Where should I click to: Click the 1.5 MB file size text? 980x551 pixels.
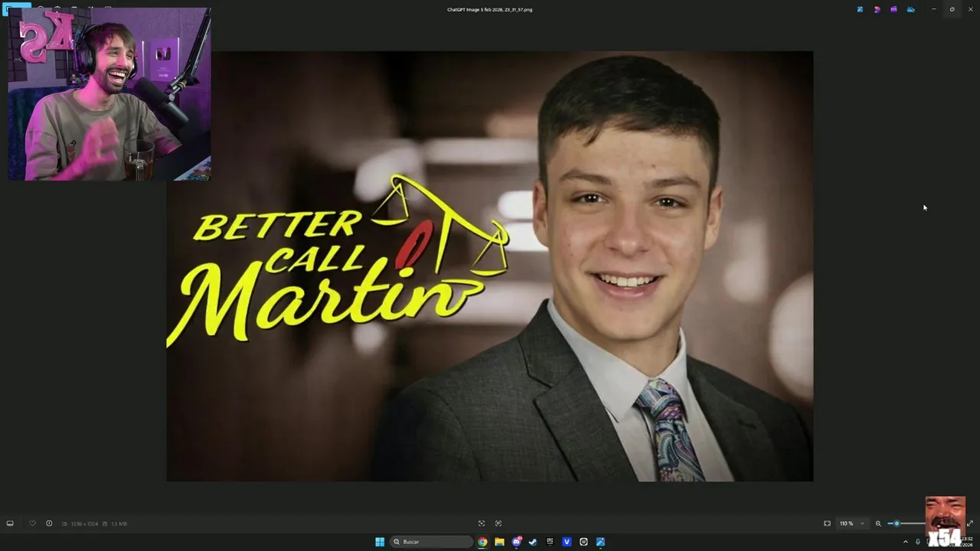point(119,523)
